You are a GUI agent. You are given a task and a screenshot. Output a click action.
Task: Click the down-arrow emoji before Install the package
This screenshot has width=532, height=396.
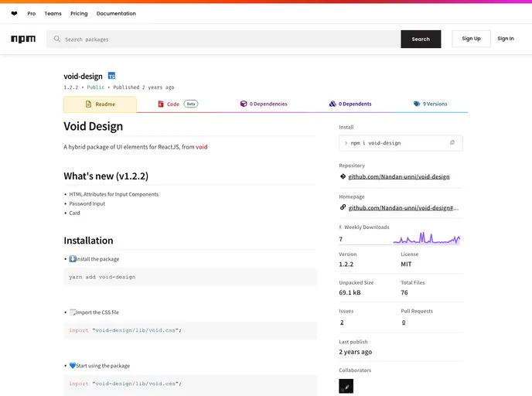click(x=73, y=259)
